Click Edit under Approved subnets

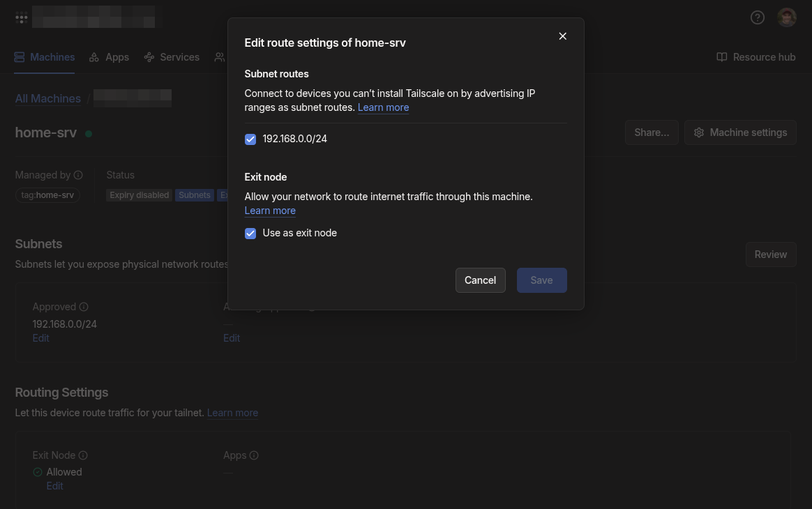[x=41, y=338]
